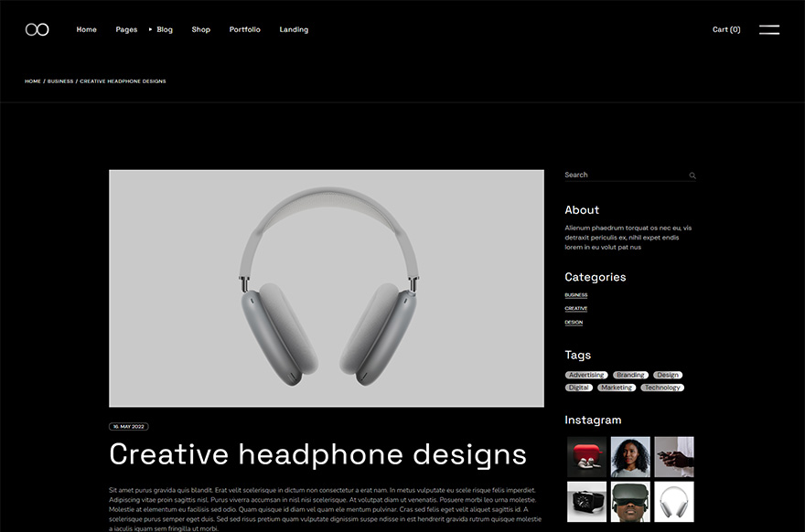This screenshot has width=805, height=532.
Task: Select the Creative category link
Action: pos(576,309)
